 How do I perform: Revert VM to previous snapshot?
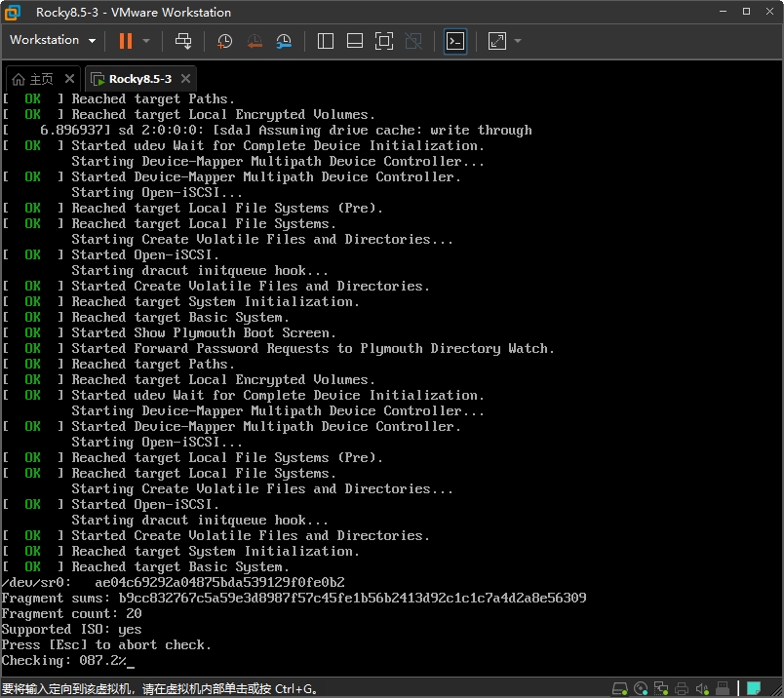click(255, 41)
